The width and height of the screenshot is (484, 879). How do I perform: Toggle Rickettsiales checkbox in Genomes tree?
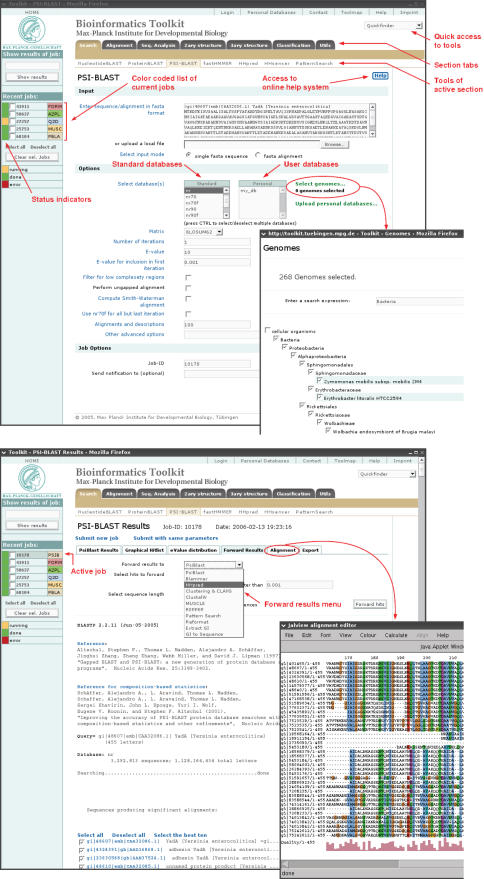(303, 405)
